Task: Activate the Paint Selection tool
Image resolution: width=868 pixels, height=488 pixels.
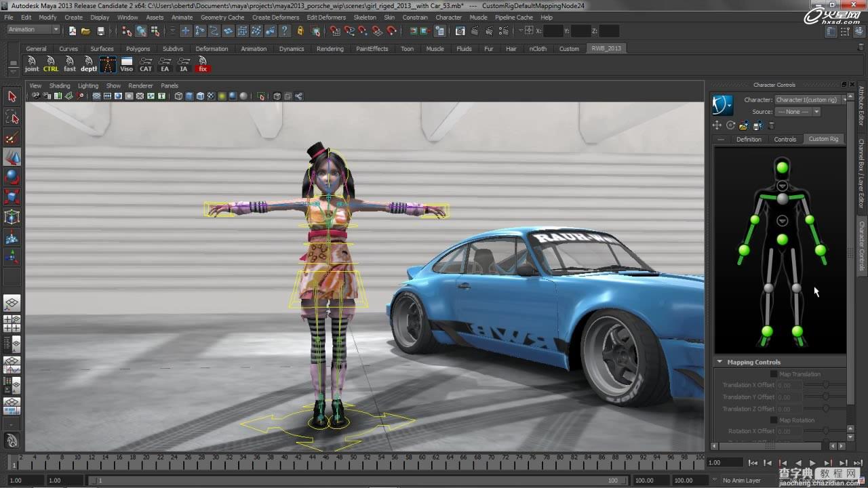Action: click(12, 138)
